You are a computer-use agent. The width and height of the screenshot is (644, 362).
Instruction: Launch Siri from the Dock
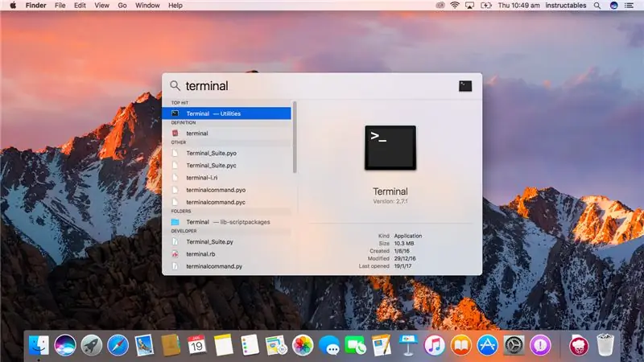(65, 345)
